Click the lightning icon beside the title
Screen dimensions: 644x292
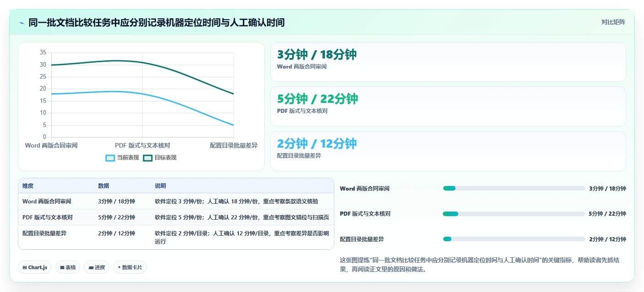click(21, 22)
